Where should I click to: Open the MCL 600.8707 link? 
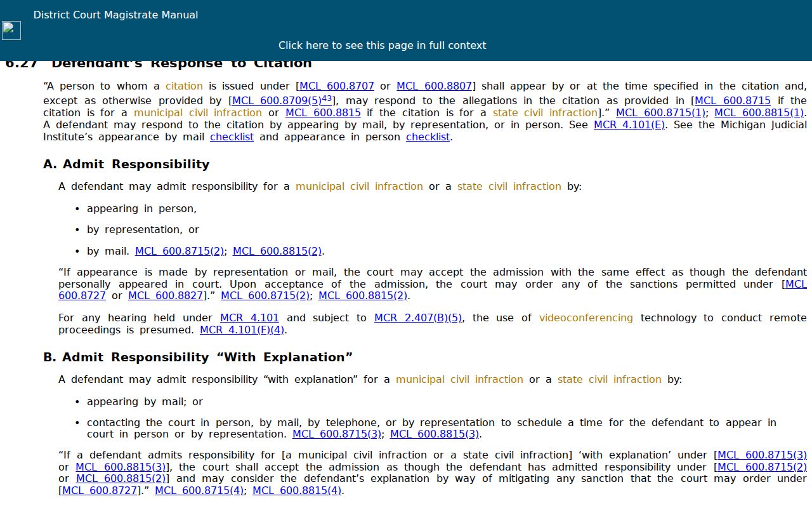[337, 86]
